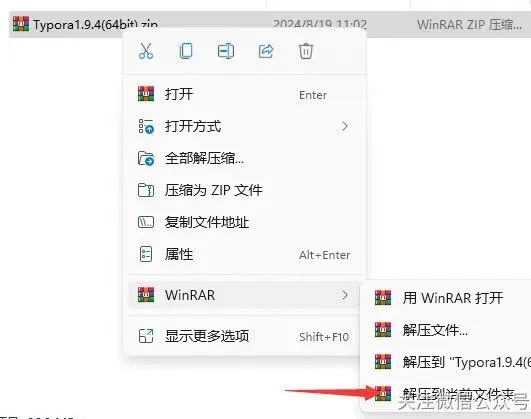Viewport: 531px width, 419px height.
Task: Click the 打开方式 list icon
Action: pos(146,126)
